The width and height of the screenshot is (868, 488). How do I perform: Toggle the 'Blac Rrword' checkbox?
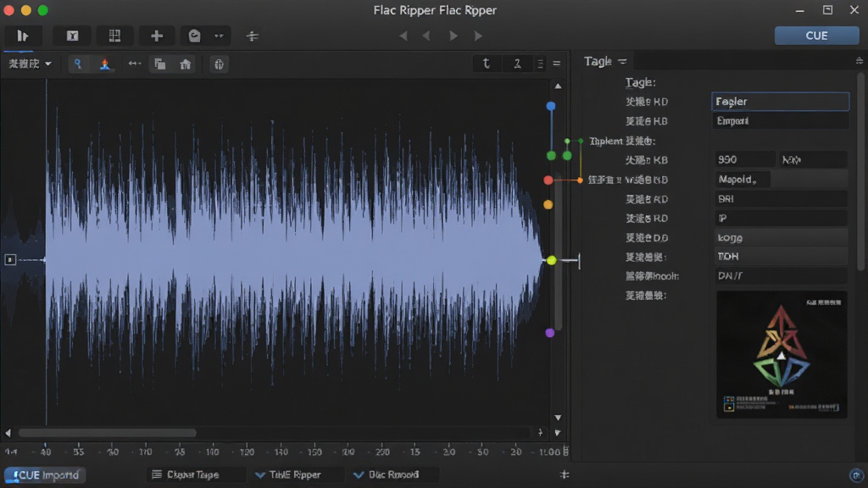click(359, 474)
